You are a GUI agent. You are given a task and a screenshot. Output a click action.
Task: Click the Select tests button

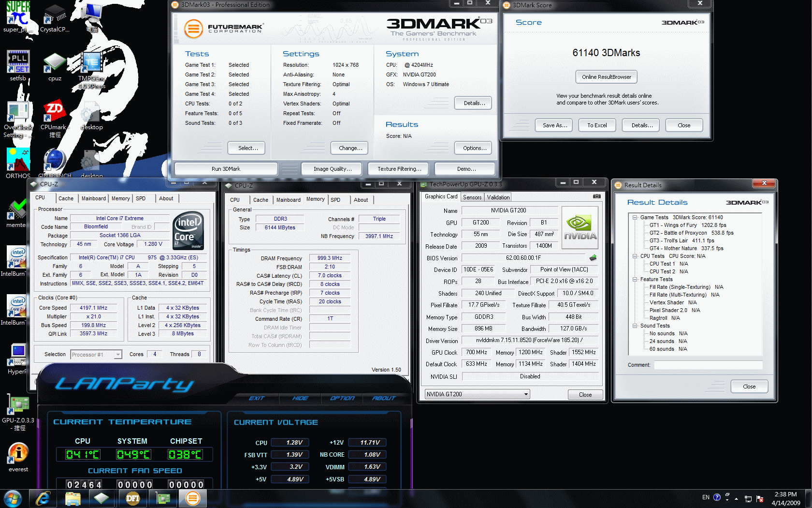click(246, 148)
